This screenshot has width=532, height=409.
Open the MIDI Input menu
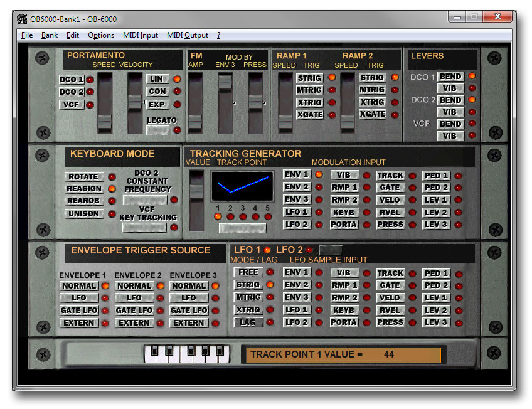(x=140, y=35)
